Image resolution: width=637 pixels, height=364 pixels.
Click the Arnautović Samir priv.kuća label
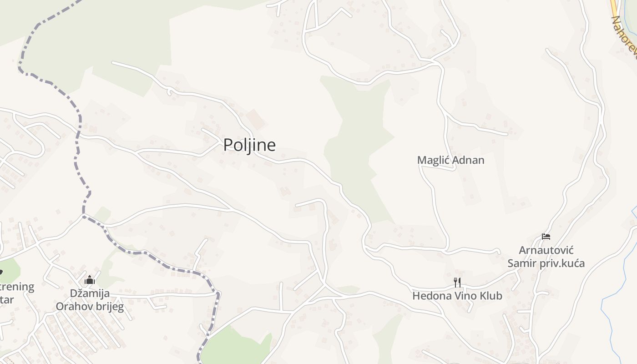pyautogui.click(x=546, y=257)
